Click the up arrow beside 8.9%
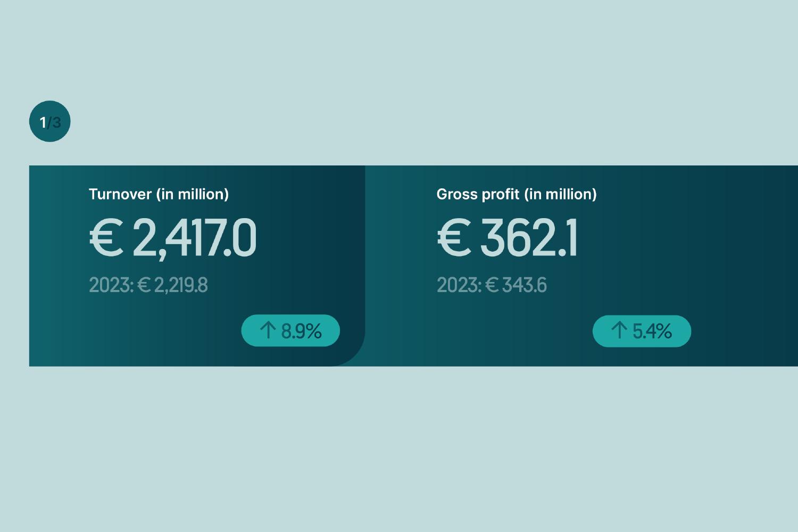This screenshot has width=798, height=532. pyautogui.click(x=268, y=330)
